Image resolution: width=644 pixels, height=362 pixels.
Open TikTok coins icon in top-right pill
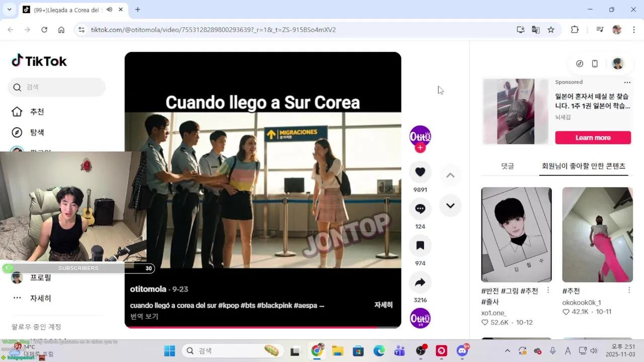coord(580,64)
